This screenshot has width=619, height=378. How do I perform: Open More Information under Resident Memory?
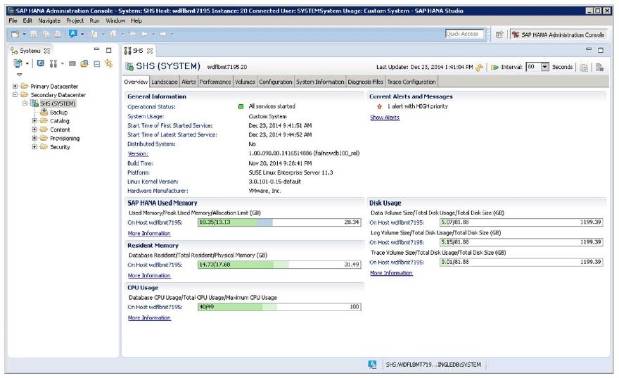coord(149,276)
